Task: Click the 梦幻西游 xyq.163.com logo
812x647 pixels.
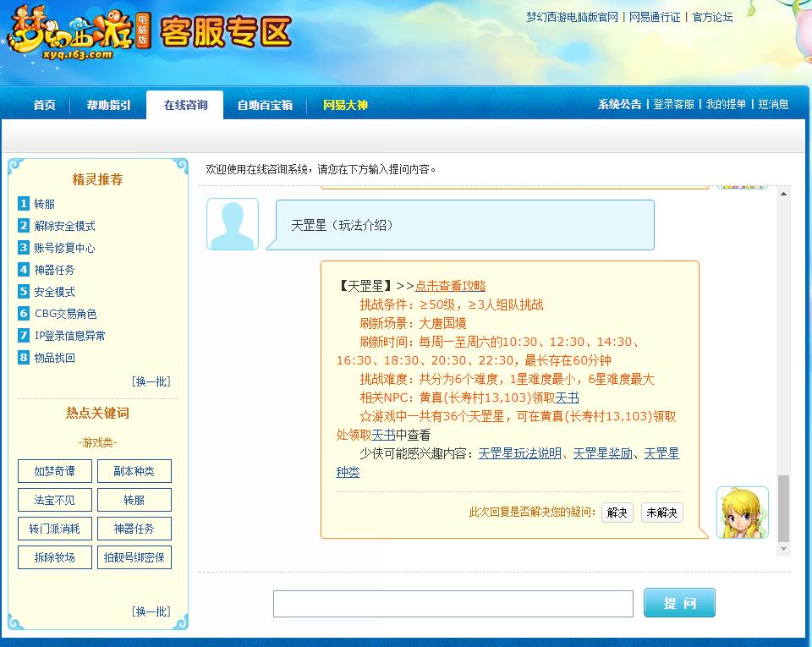Action: [80, 34]
